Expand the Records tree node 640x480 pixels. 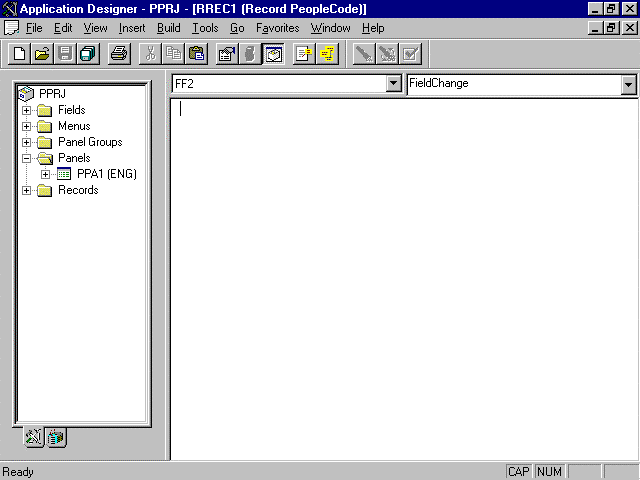click(27, 190)
